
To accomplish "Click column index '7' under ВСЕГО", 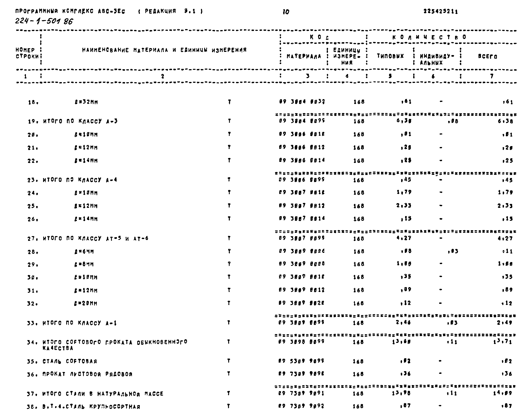I will [492, 76].
